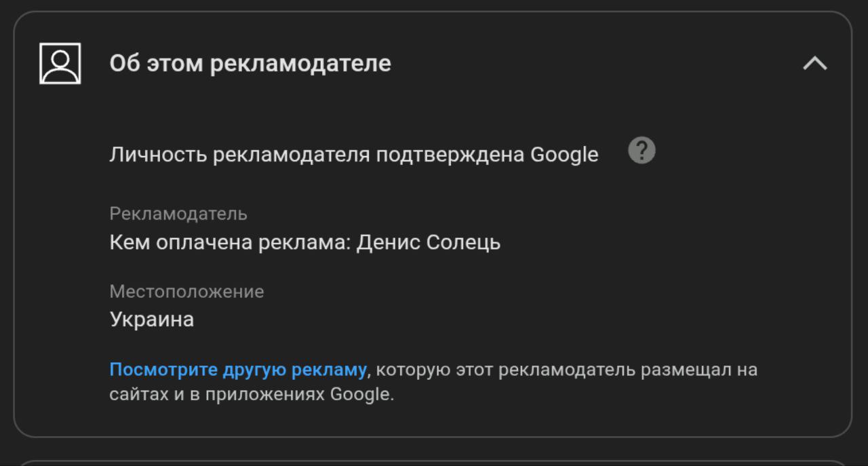The height and width of the screenshot is (466, 868).
Task: Click the word рекламу ending the blue link
Action: (329, 370)
